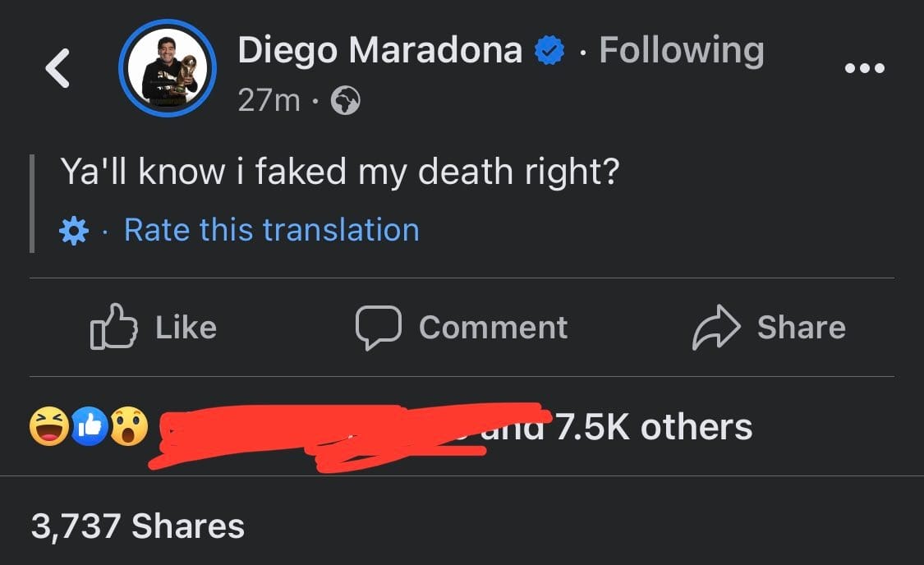924x565 pixels.
Task: Click the globe public audience icon
Action: point(345,100)
